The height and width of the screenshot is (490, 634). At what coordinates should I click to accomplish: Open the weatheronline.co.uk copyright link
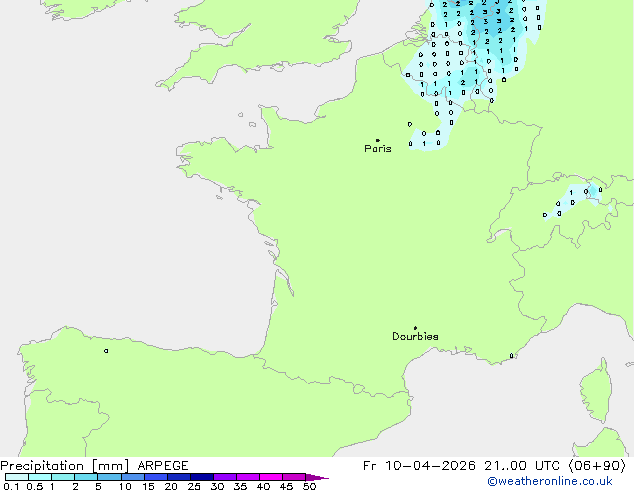coord(550,481)
